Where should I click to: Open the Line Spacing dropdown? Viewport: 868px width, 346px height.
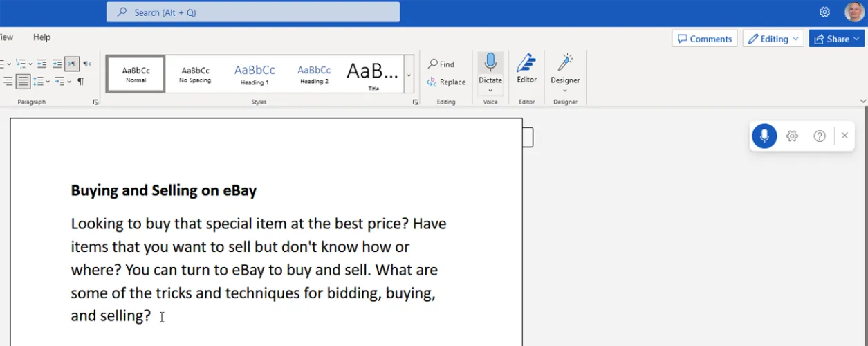40,82
